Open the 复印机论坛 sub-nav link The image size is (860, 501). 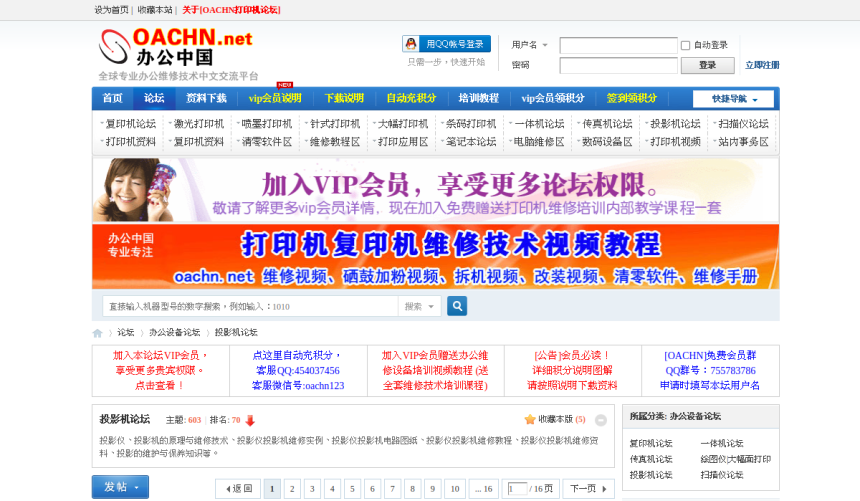(131, 124)
